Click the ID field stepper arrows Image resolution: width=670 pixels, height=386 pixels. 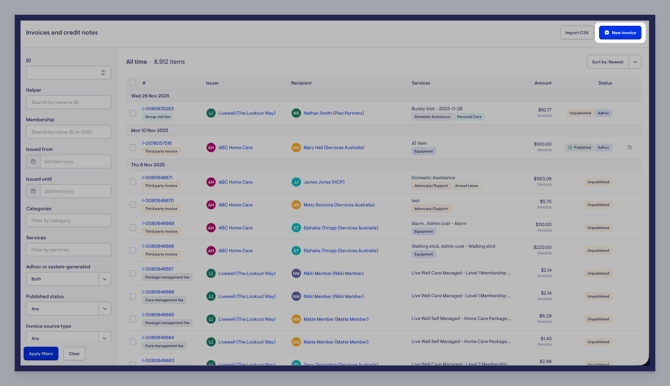tap(103, 73)
